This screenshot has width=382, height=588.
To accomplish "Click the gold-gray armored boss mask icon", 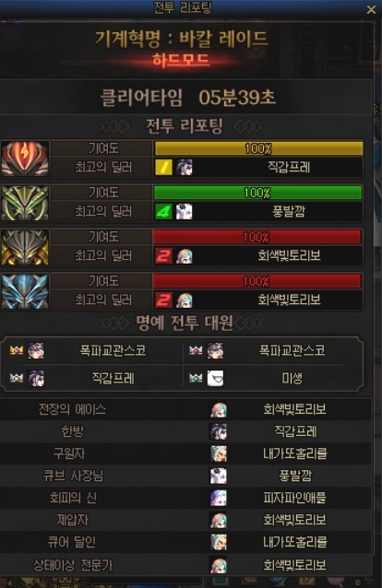I will pos(25,247).
